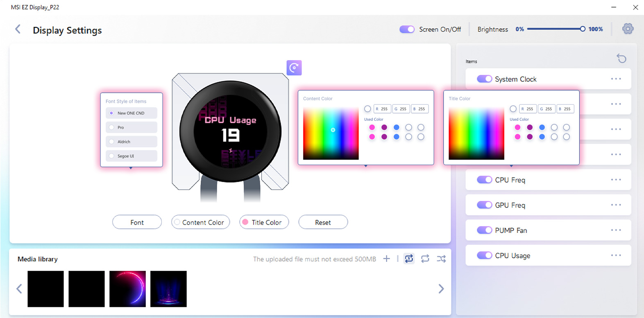Click the B value field in Title Color
Image resolution: width=644 pixels, height=318 pixels.
click(x=565, y=109)
